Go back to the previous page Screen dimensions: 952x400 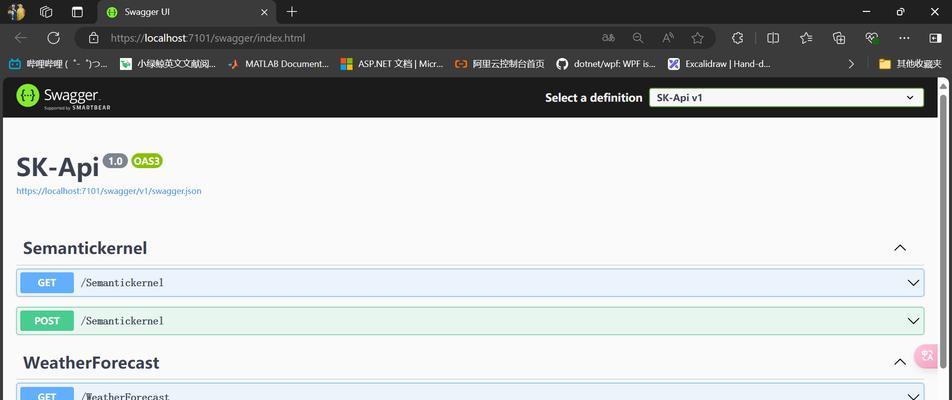click(21, 38)
